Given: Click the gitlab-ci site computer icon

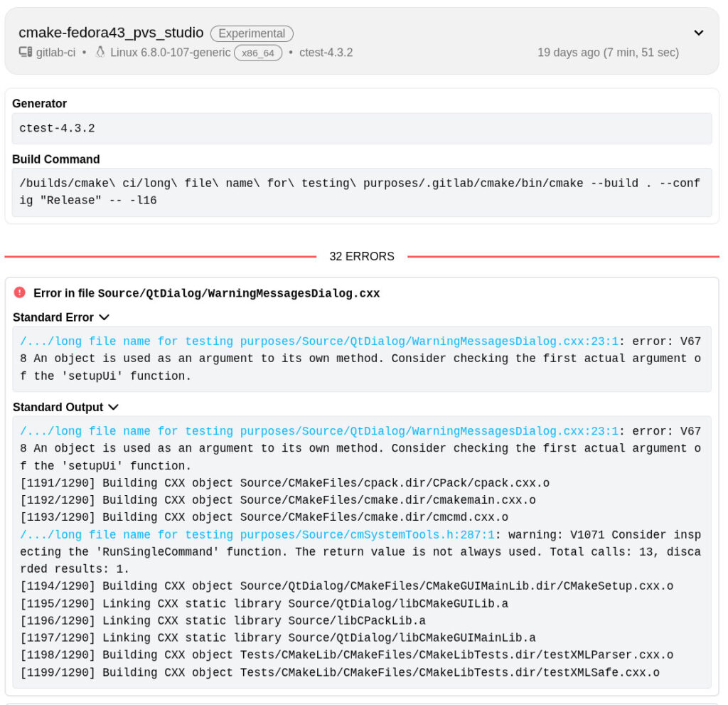Looking at the screenshot, I should pos(25,52).
